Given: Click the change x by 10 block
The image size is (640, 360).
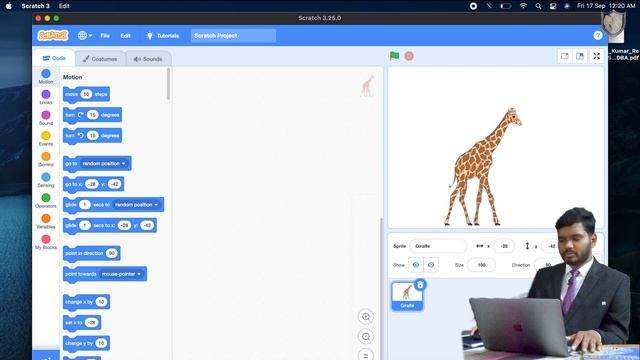Looking at the screenshot, I should 86,302.
